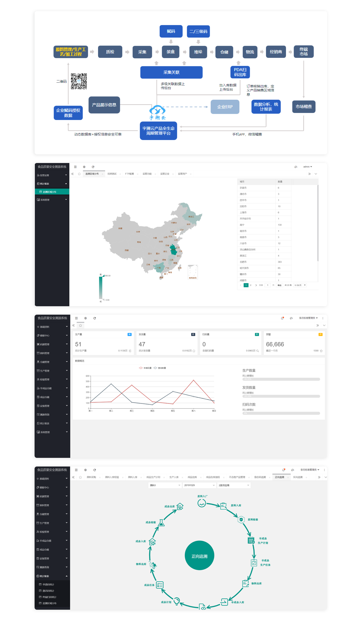The width and height of the screenshot is (364, 617).
Task: Switch to 原料采购 tab
Action: click(91, 477)
